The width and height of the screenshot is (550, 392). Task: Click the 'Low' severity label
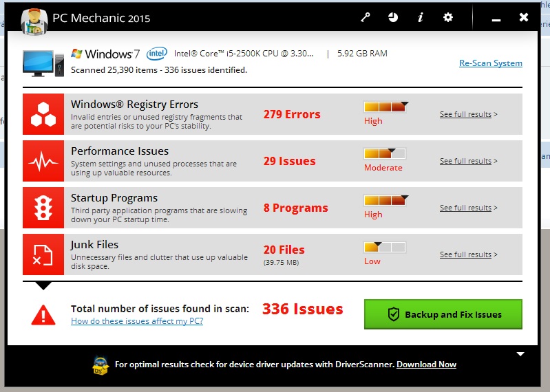click(x=372, y=261)
